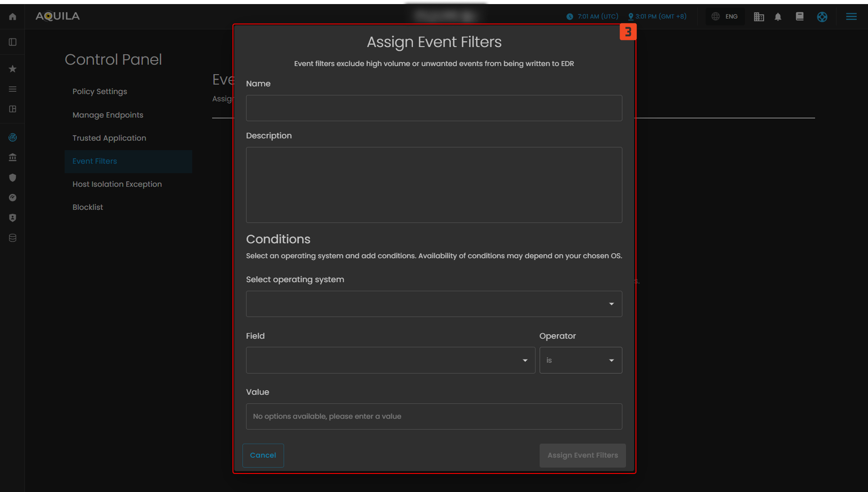Open the organization building icon in header

click(x=759, y=17)
